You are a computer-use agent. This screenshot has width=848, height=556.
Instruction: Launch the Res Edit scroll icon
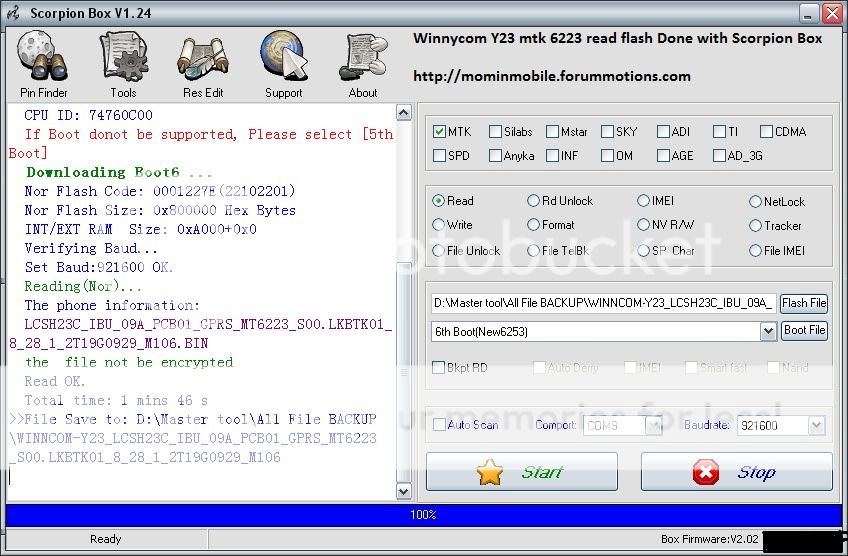(x=203, y=64)
